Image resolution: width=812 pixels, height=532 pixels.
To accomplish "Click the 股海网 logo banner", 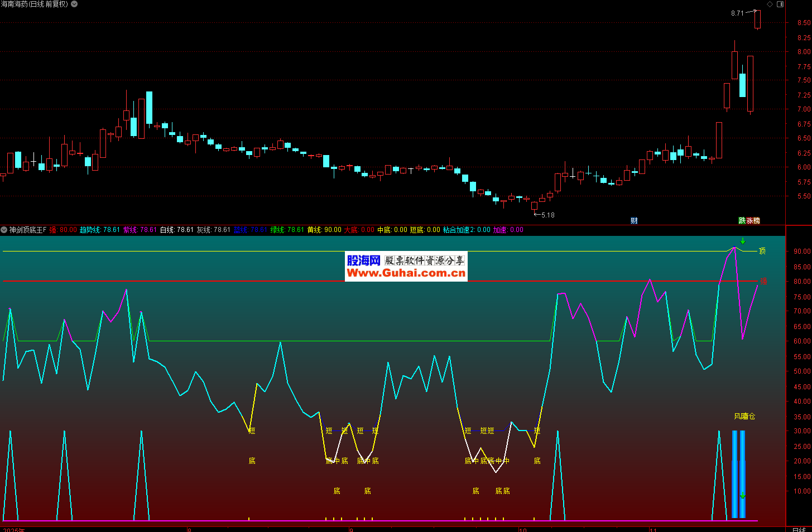I will pos(363,260).
